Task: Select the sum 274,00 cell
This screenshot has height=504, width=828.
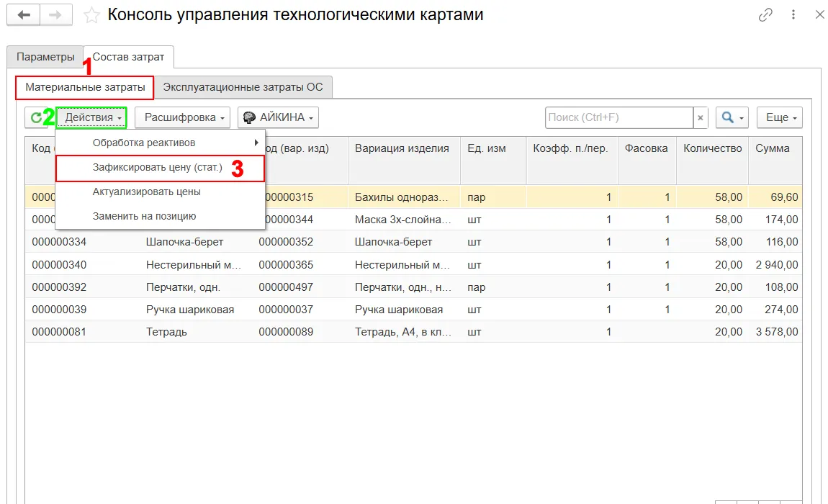Action: click(775, 310)
